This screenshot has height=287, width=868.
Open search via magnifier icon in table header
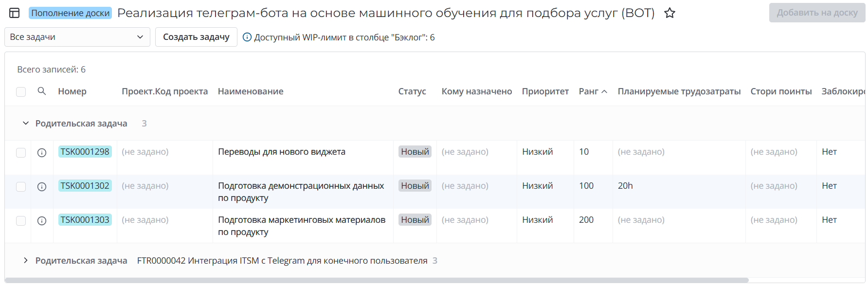[42, 91]
